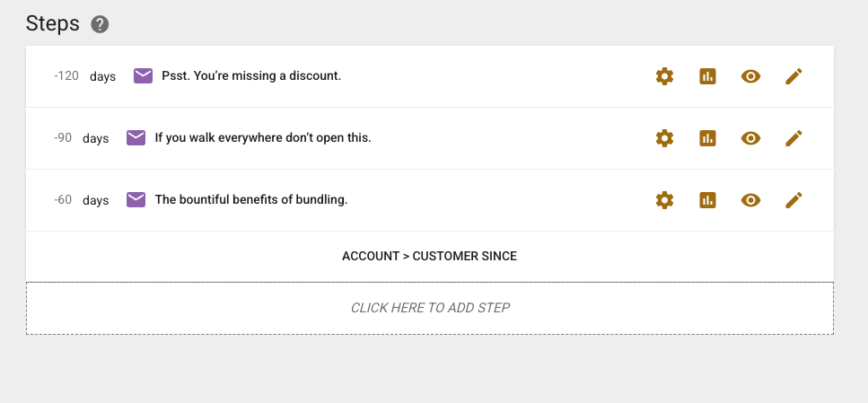Open settings gear for the -90 days step
868x403 pixels.
664,138
